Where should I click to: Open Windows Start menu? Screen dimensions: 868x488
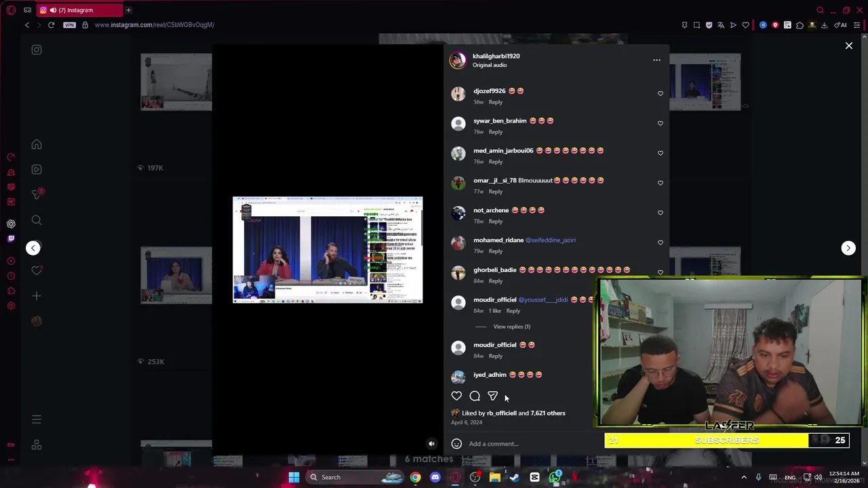(294, 477)
